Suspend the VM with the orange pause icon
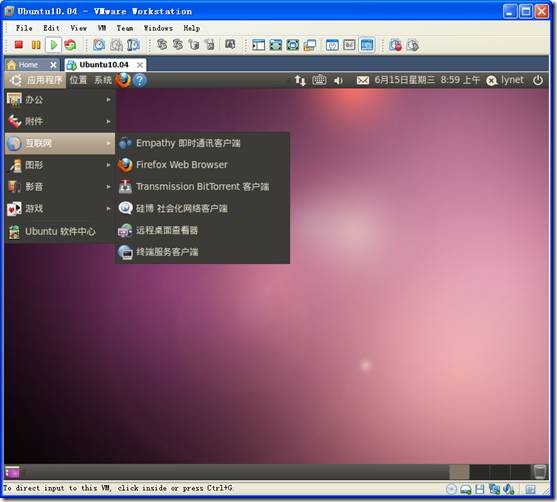 click(x=36, y=45)
